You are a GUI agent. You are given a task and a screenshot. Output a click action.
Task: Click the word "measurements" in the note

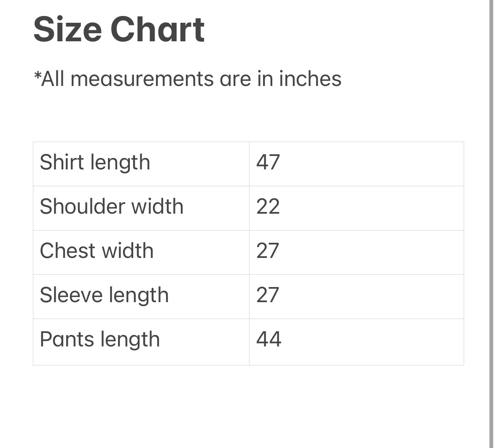point(142,79)
